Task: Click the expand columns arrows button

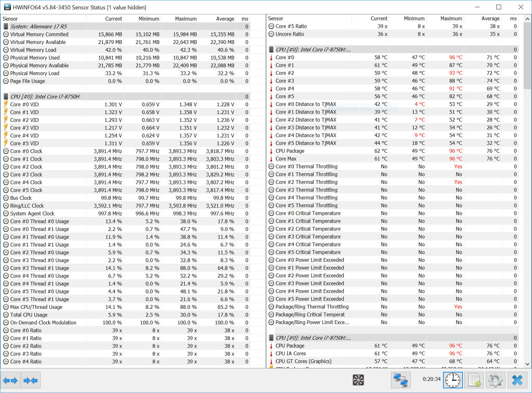Action: coord(10,380)
